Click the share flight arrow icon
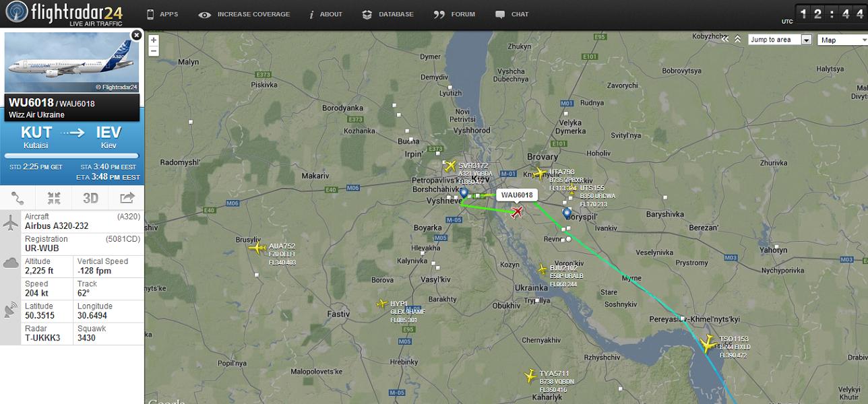868x404 pixels. tap(127, 198)
